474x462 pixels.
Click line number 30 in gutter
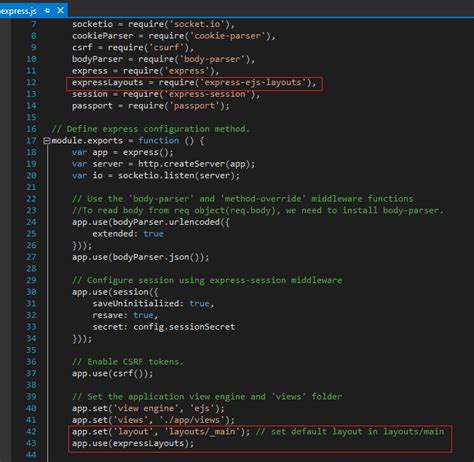point(31,292)
